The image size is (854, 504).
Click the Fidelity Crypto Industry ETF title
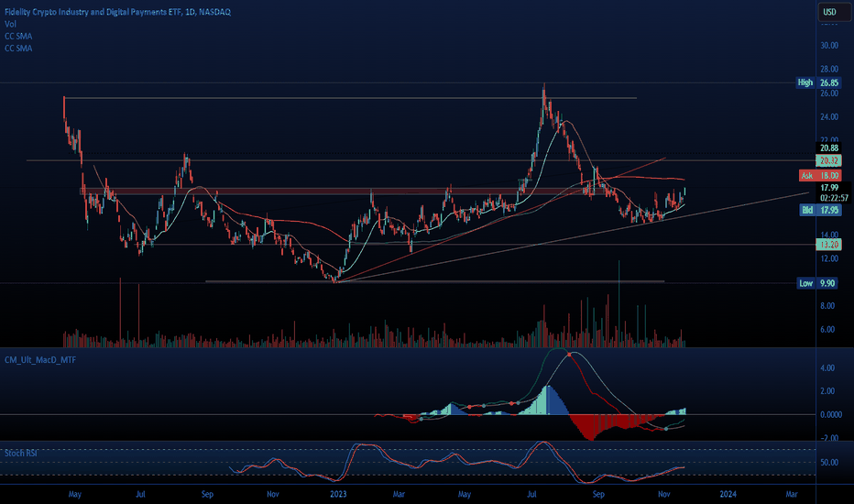click(117, 12)
